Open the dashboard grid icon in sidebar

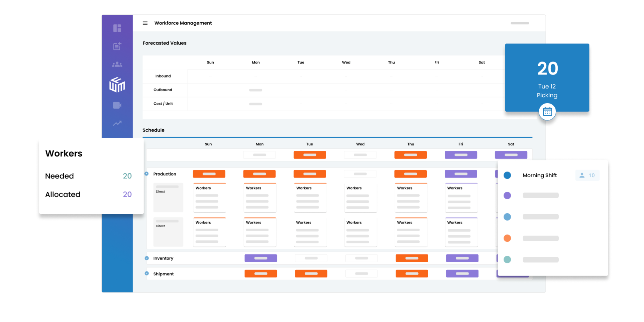click(x=117, y=28)
